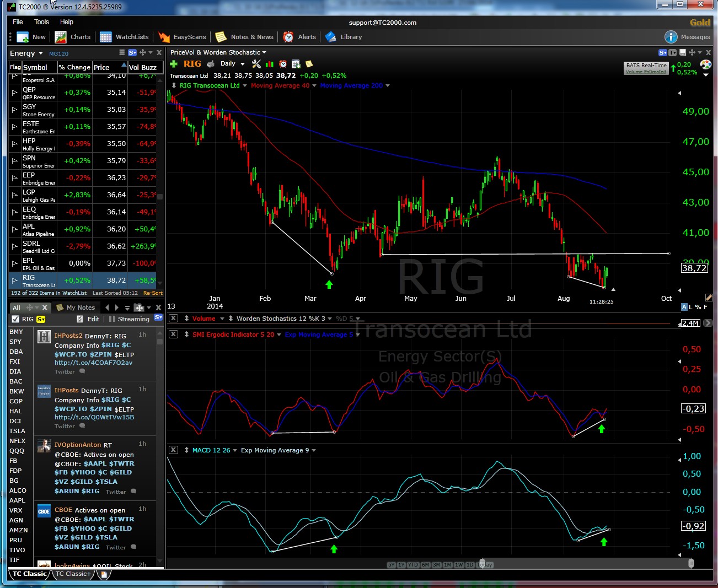Open the StockTwits S icon in chart header
The image size is (718, 588).
(x=663, y=52)
